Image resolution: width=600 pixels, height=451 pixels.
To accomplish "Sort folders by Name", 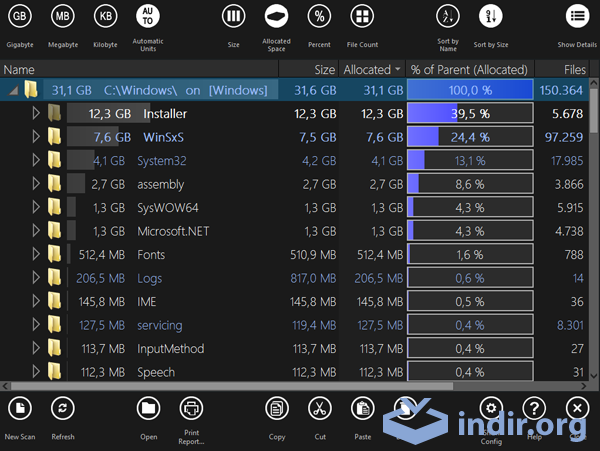I will (x=448, y=16).
